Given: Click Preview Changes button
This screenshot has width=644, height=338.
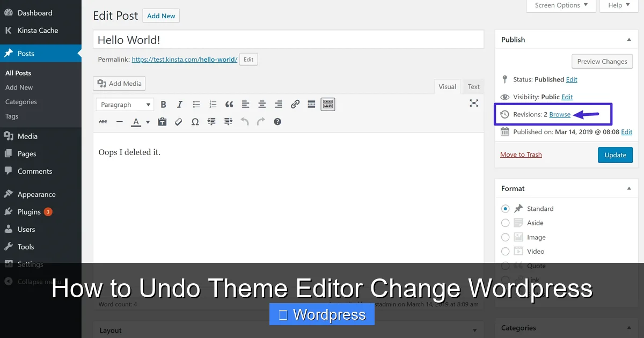Looking at the screenshot, I should tap(602, 62).
